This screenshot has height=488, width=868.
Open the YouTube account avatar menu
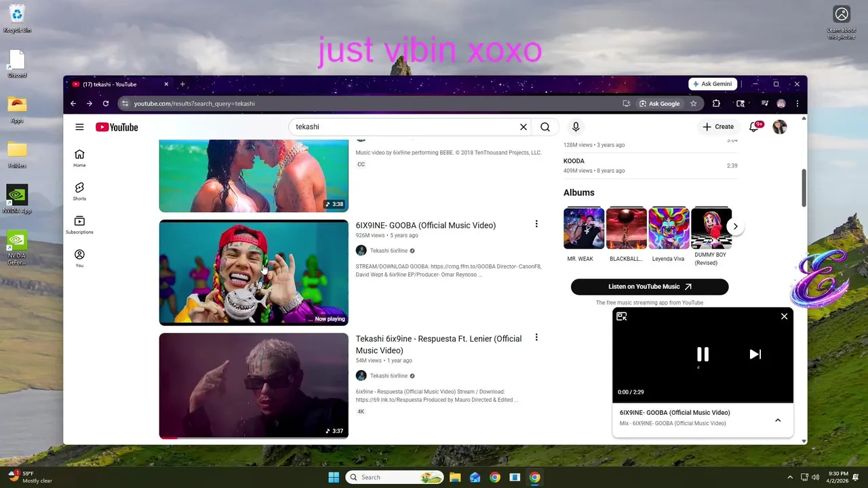pyautogui.click(x=780, y=127)
